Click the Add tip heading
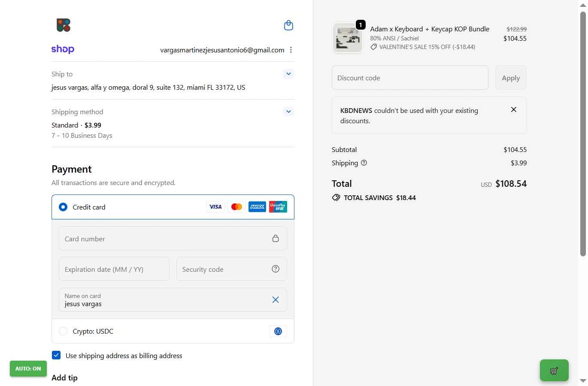Viewport: 588px width, 386px height. pos(64,378)
